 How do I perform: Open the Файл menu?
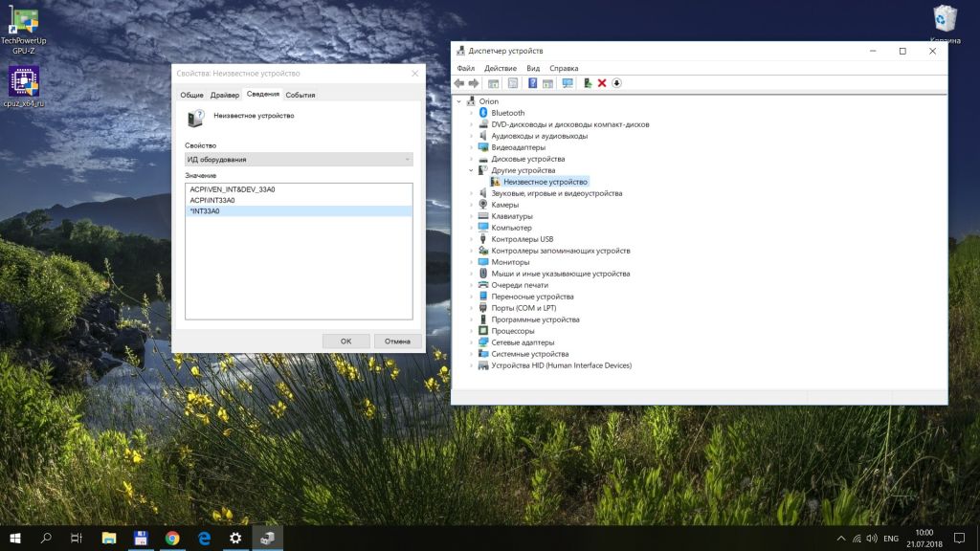point(466,68)
